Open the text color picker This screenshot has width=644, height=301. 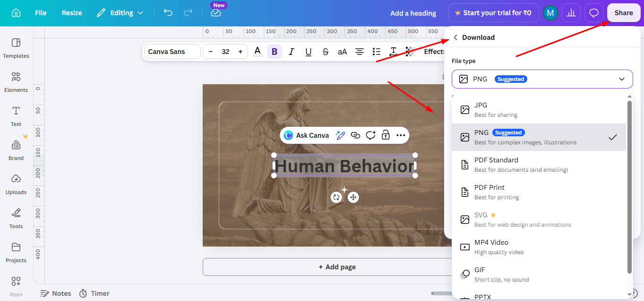coord(258,52)
